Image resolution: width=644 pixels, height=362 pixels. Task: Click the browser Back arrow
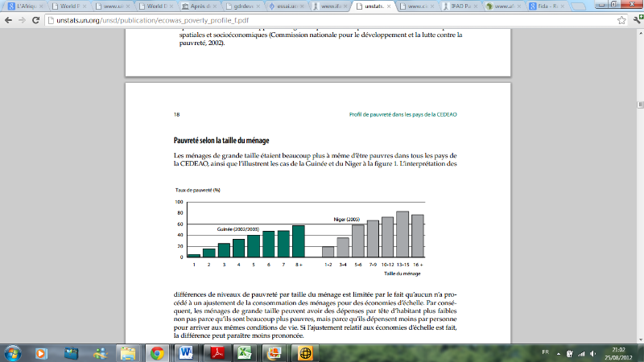[8, 20]
